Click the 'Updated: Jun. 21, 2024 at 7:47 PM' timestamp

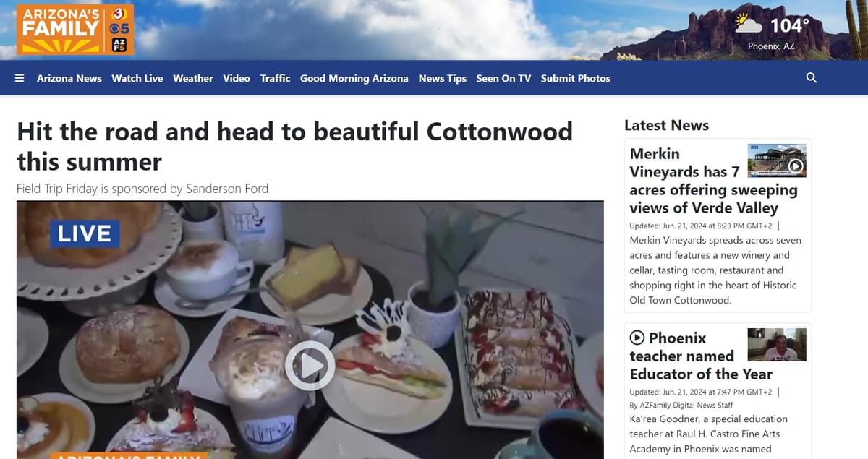click(x=701, y=392)
